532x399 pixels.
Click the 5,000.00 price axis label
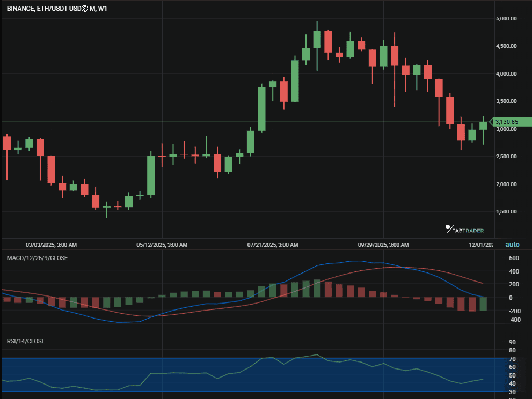(x=506, y=19)
